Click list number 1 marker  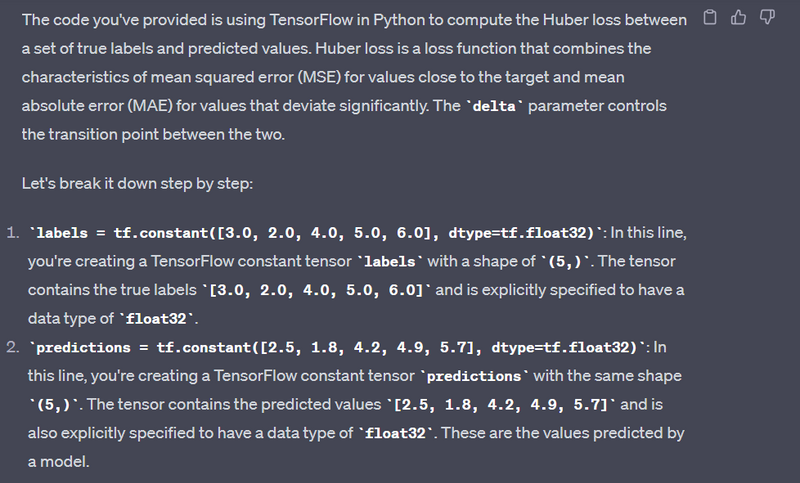click(x=13, y=233)
